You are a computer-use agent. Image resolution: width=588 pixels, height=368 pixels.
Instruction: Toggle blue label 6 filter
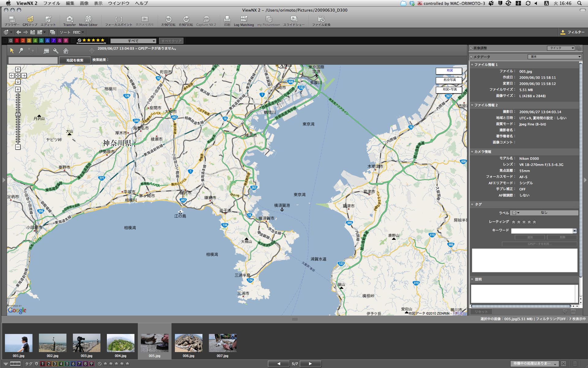pos(47,40)
